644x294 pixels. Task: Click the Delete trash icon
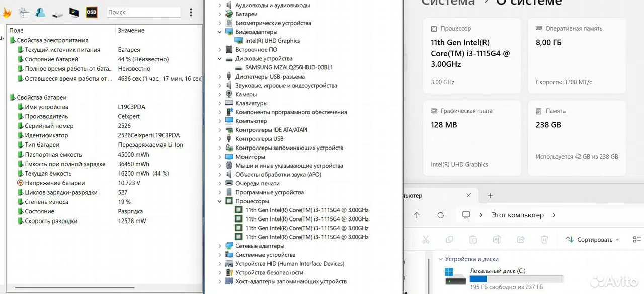(x=544, y=240)
